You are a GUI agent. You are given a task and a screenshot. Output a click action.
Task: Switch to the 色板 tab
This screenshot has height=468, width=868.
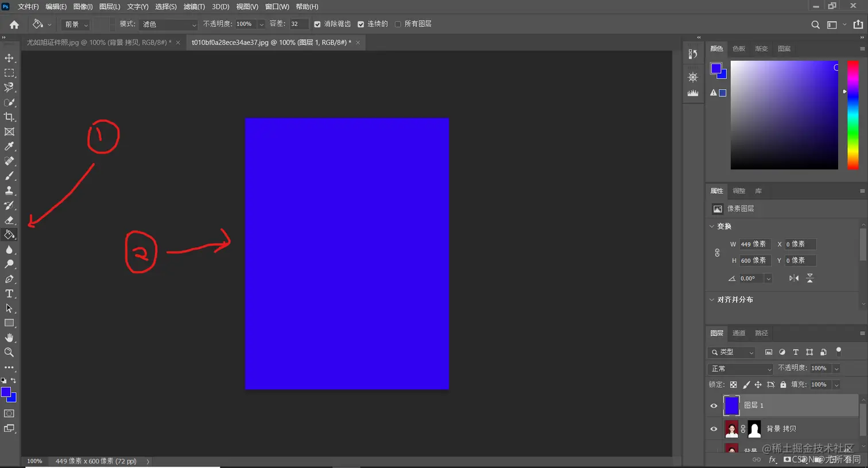[x=739, y=49]
